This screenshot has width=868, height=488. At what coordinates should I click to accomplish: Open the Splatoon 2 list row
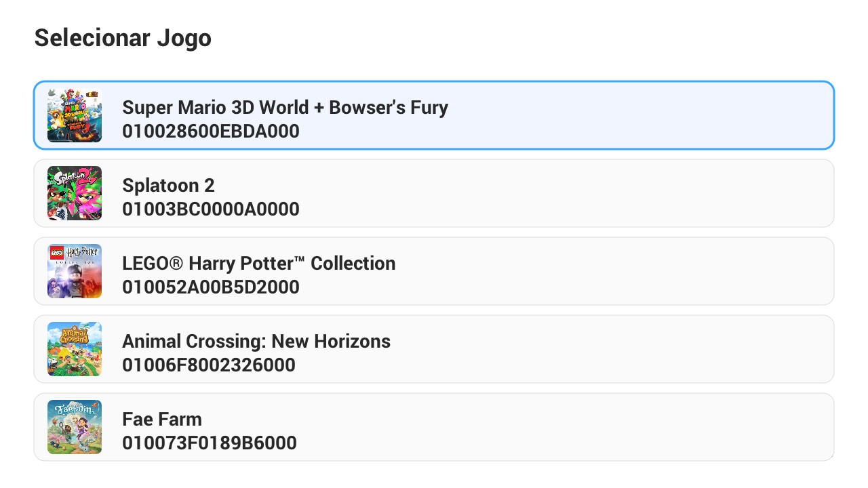610,193
